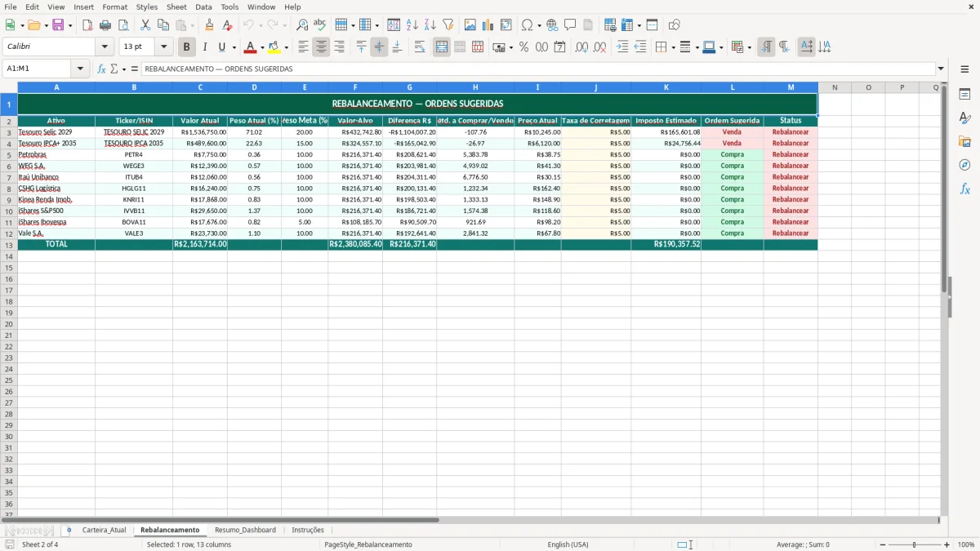Open the Open-document dropdown arrow
Viewport: 980px width, 551px height.
pyautogui.click(x=47, y=25)
